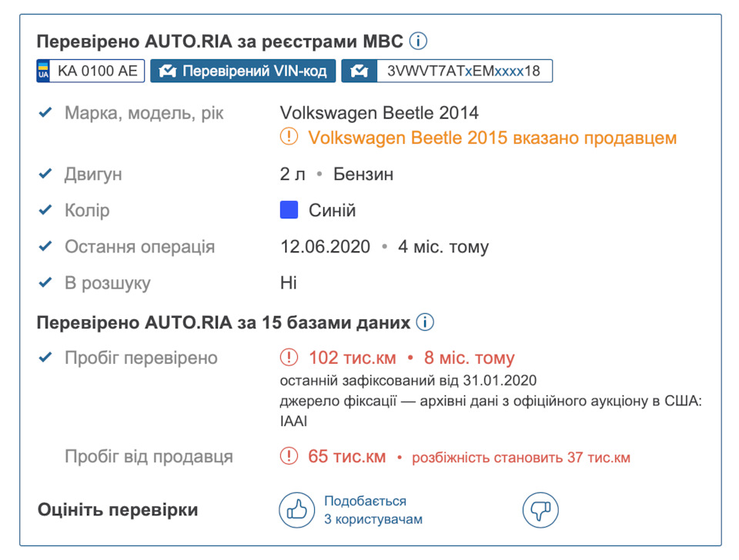Click checkmark next to Пробіг перевірено
The width and height of the screenshot is (739, 560).
(x=45, y=358)
